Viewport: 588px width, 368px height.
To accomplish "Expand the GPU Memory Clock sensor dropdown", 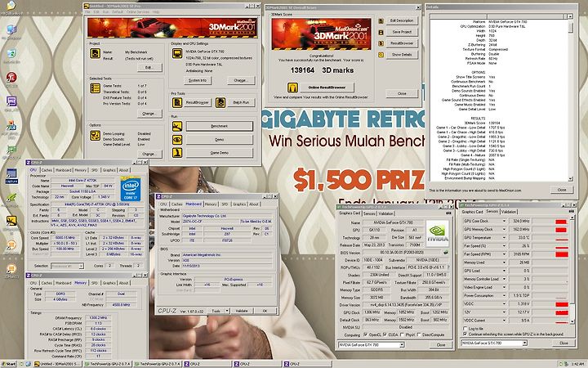I will (x=504, y=229).
